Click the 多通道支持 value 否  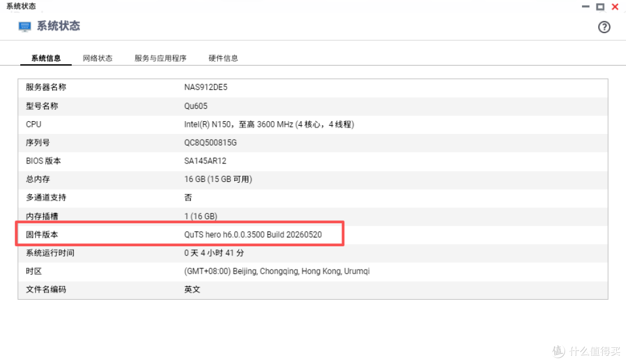click(188, 198)
